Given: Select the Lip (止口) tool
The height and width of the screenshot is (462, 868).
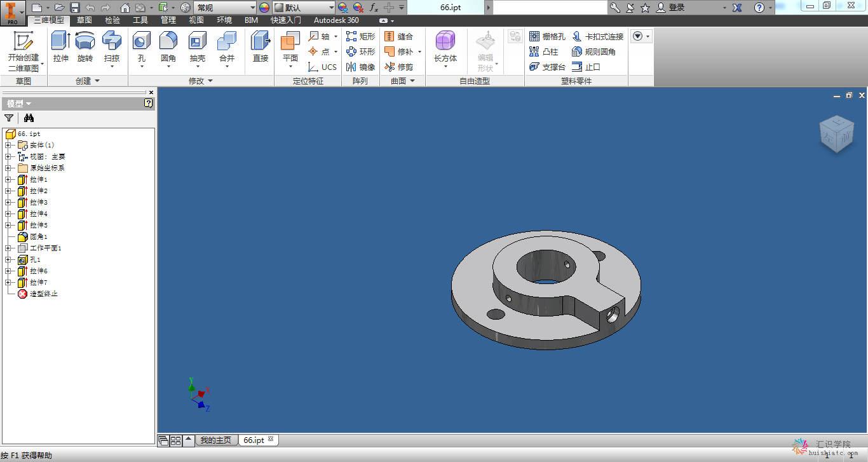Looking at the screenshot, I should pyautogui.click(x=586, y=67).
